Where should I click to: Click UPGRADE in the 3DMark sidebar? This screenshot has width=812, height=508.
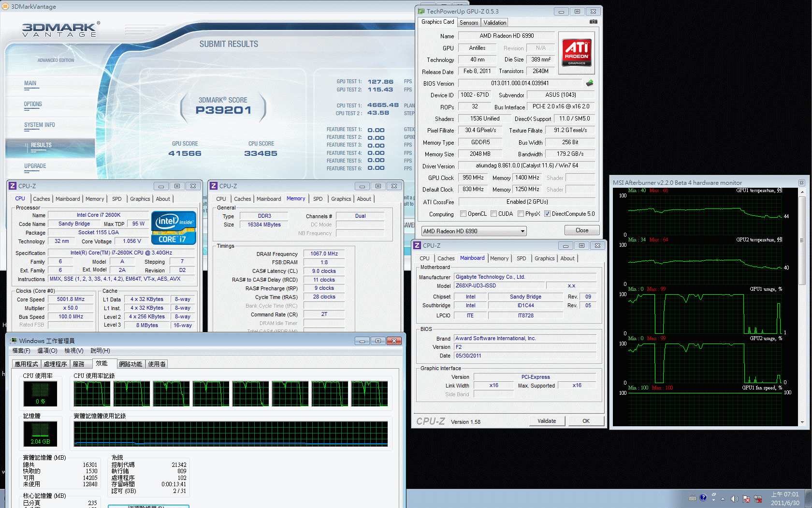pos(35,166)
